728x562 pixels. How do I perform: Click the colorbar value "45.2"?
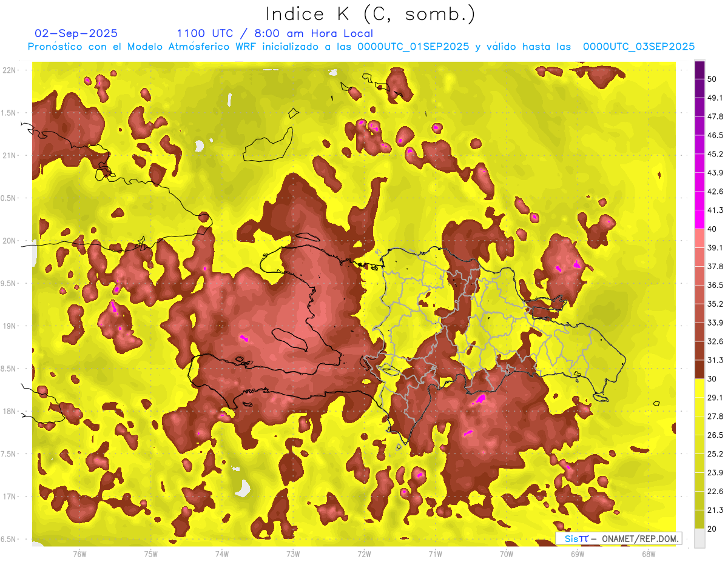click(x=715, y=154)
